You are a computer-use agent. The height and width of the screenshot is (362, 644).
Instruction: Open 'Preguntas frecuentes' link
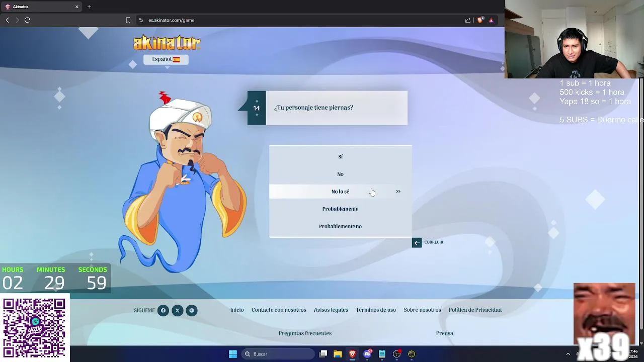305,333
